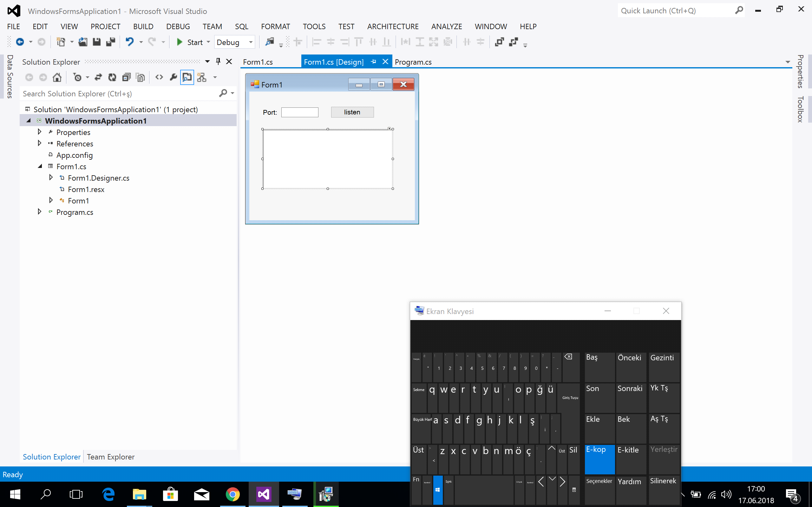
Task: Click the View Code icon
Action: [159, 77]
